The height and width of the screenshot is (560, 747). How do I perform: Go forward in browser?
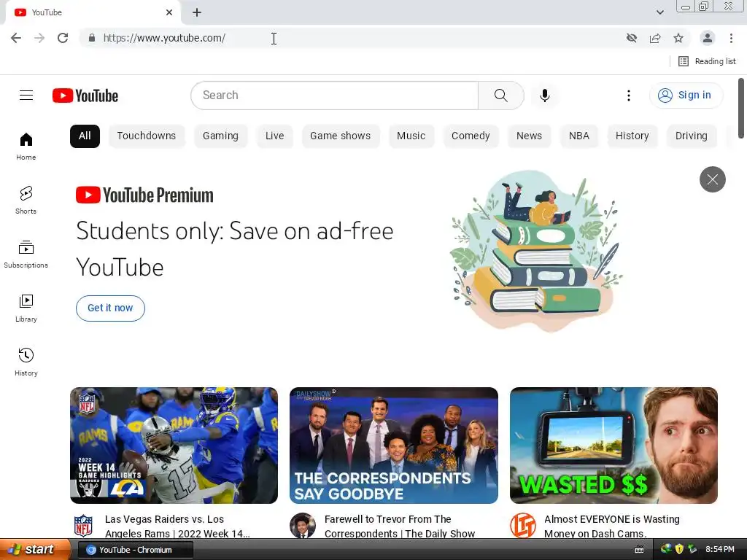tap(39, 38)
